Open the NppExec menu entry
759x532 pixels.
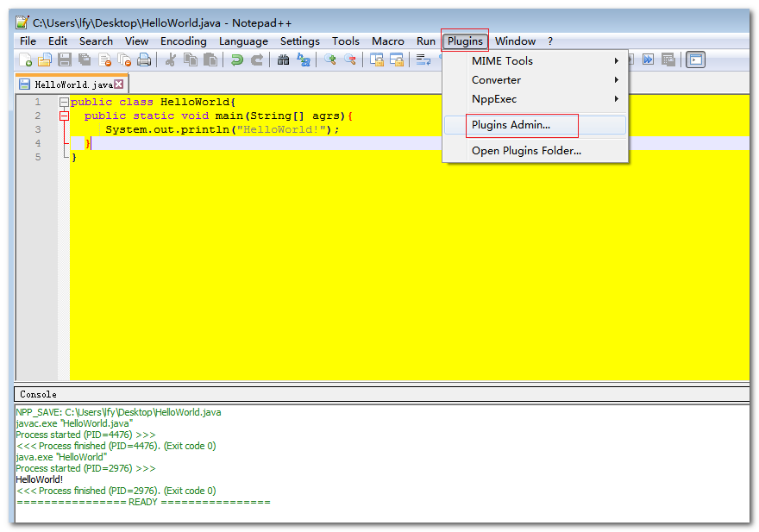[x=536, y=99]
